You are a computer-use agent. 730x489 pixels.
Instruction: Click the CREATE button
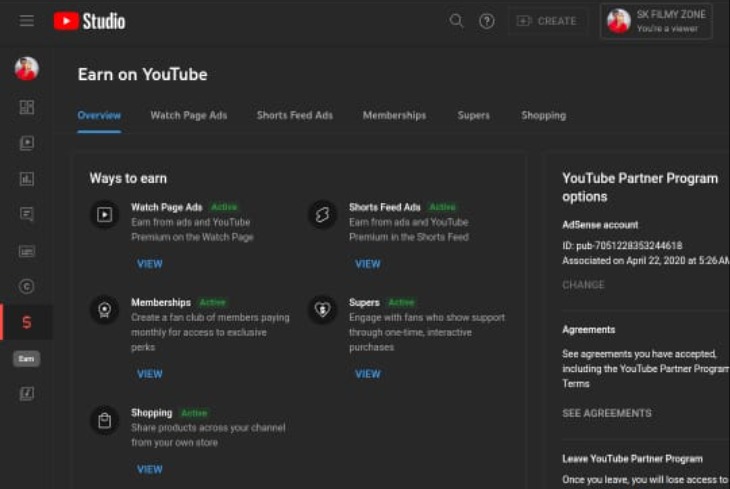(547, 21)
